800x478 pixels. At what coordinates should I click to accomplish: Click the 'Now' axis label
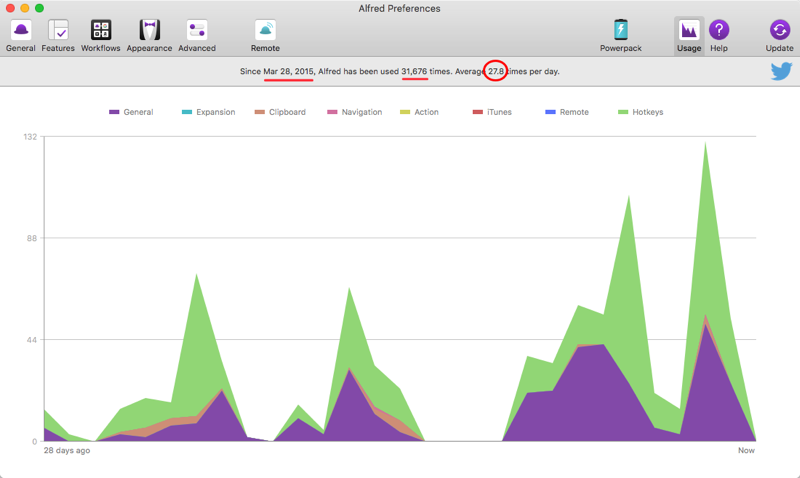[746, 450]
